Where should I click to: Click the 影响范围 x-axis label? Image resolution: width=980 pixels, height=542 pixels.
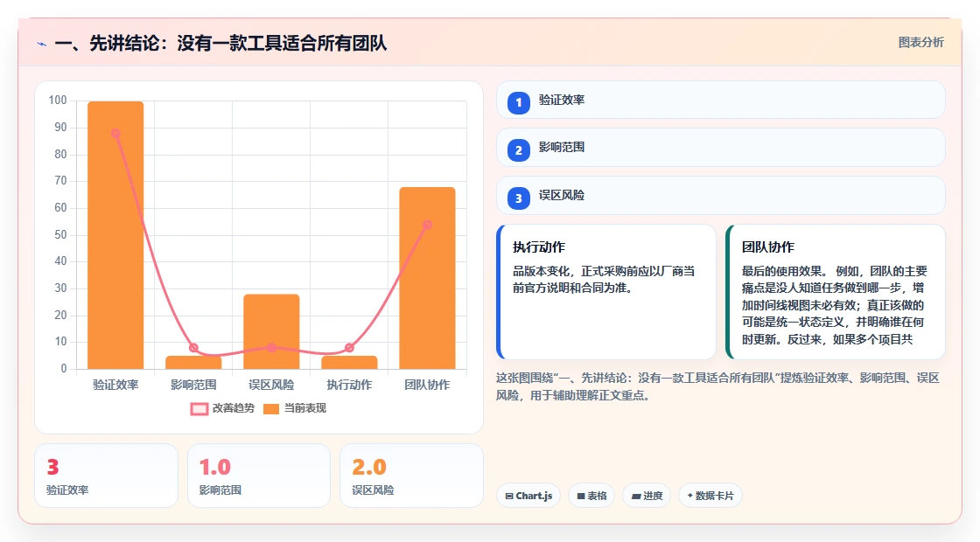tap(193, 385)
